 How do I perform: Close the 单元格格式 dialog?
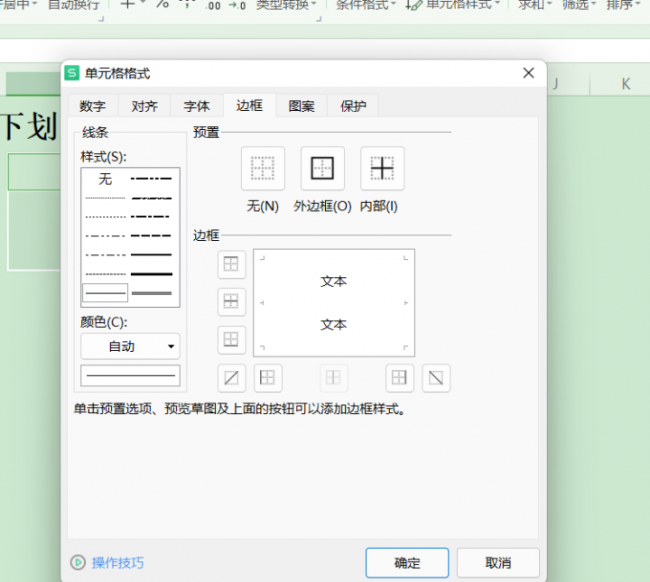(528, 73)
